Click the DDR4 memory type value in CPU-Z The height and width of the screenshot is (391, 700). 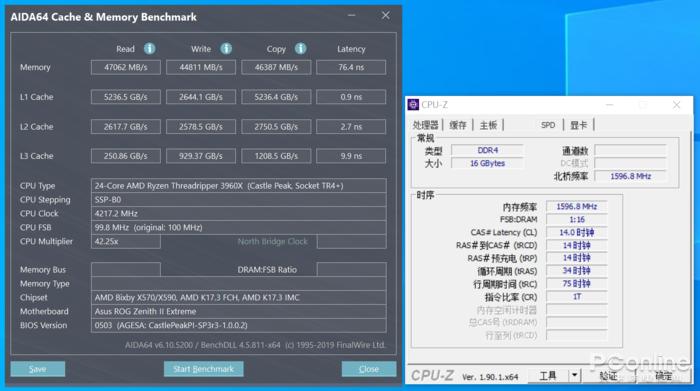488,150
